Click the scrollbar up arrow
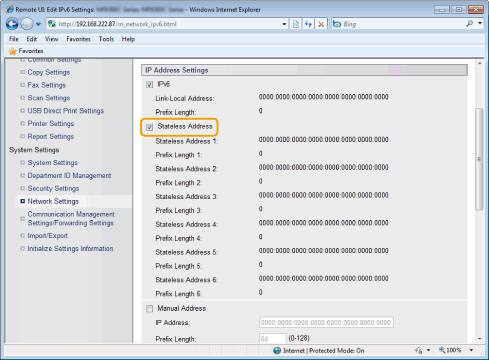This screenshot has width=489, height=360. pyautogui.click(x=479, y=63)
